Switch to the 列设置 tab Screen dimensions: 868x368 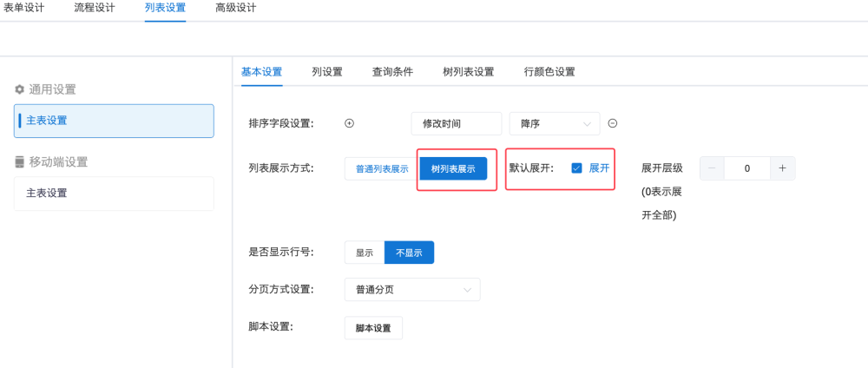327,72
